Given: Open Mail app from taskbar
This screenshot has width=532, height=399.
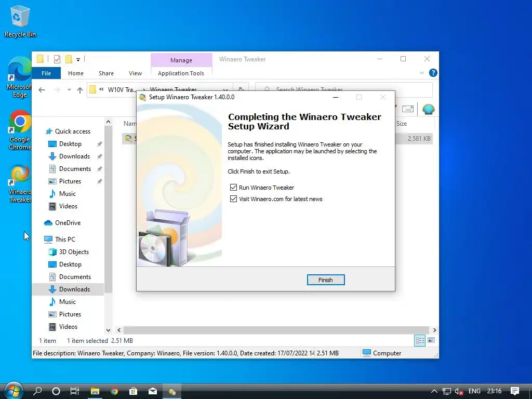Looking at the screenshot, I should [153, 391].
